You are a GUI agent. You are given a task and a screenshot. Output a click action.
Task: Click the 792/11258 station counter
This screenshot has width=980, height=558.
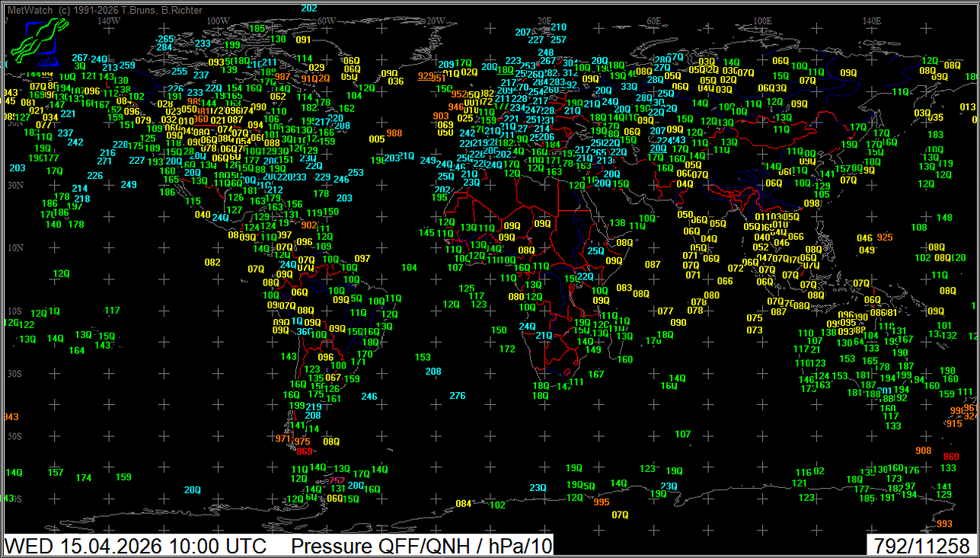921,546
